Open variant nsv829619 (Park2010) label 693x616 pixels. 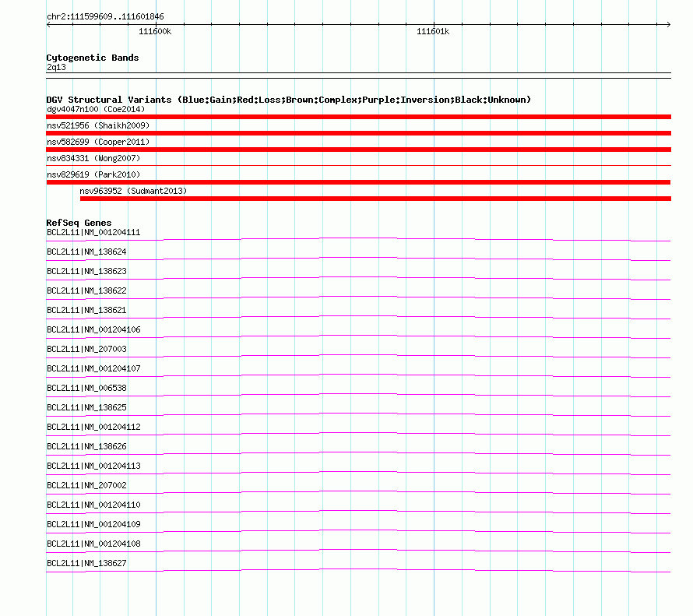pos(93,174)
